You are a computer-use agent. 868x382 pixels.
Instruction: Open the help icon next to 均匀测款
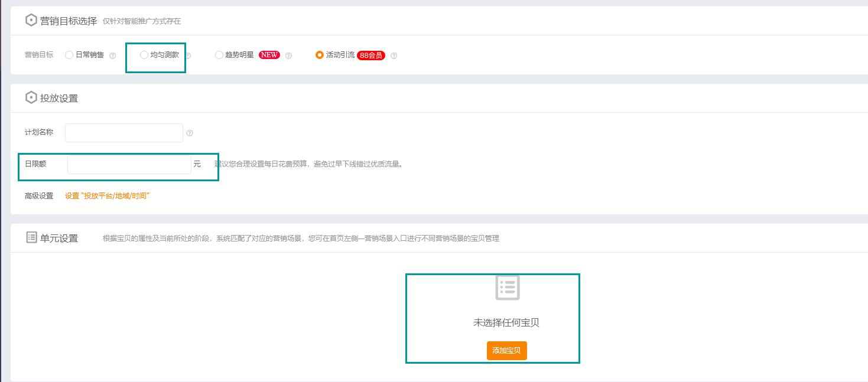[188, 54]
